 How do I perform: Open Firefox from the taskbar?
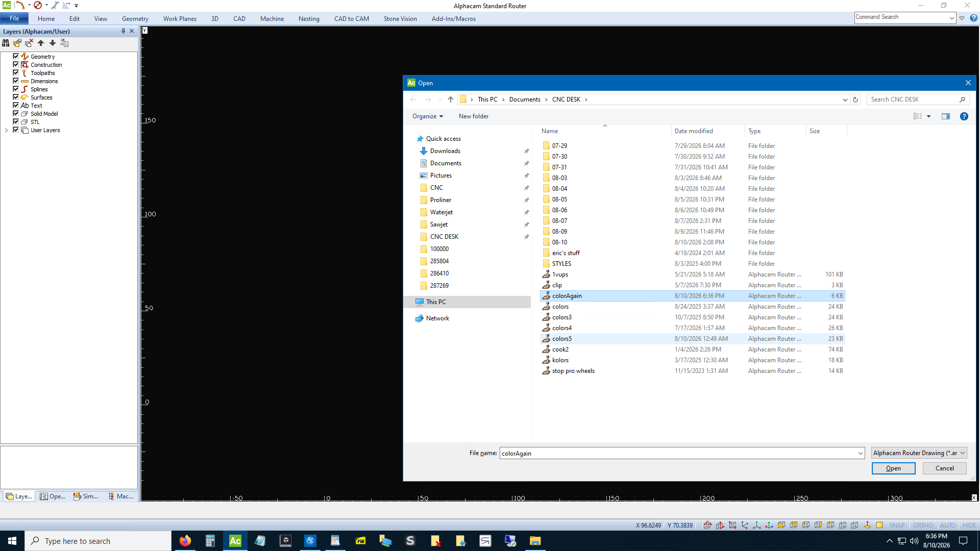tap(185, 541)
